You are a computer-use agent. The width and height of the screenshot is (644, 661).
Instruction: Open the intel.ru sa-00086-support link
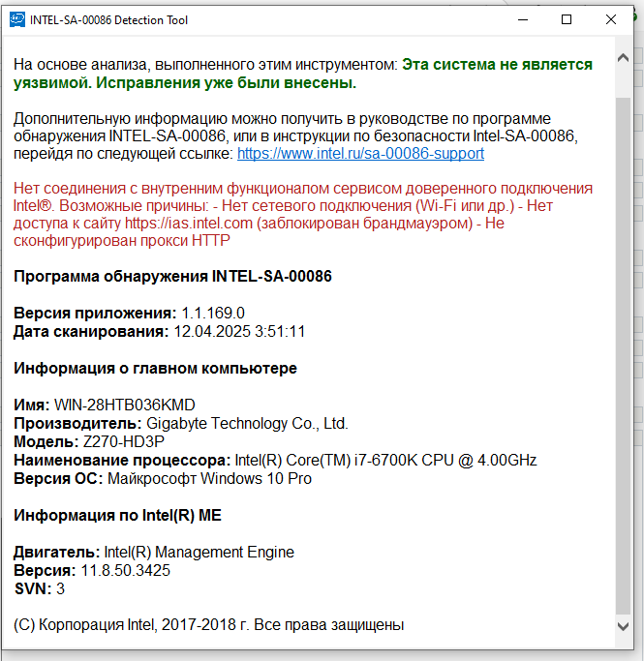360,154
